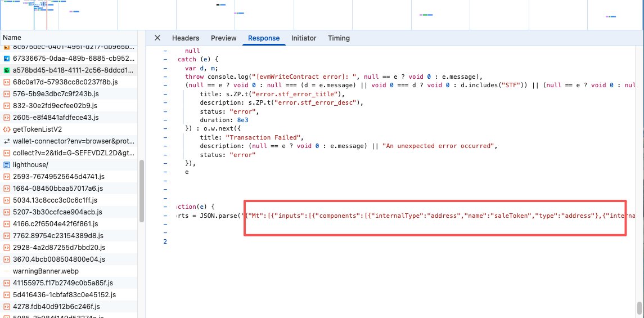Image resolution: width=644 pixels, height=318 pixels.
Task: Click the script icon of 1664-08450bbaa57017a6.js
Action: pos(7,189)
